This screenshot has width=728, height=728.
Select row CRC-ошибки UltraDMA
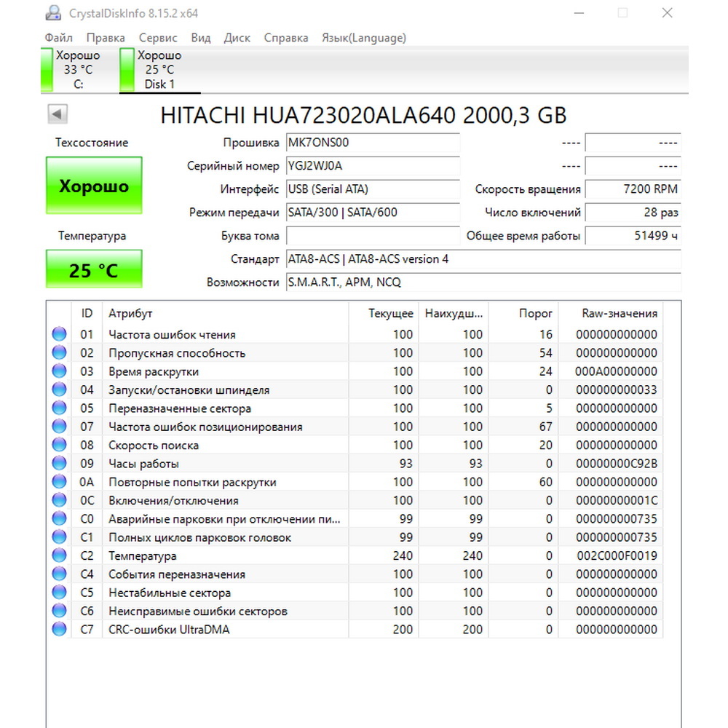[355, 630]
